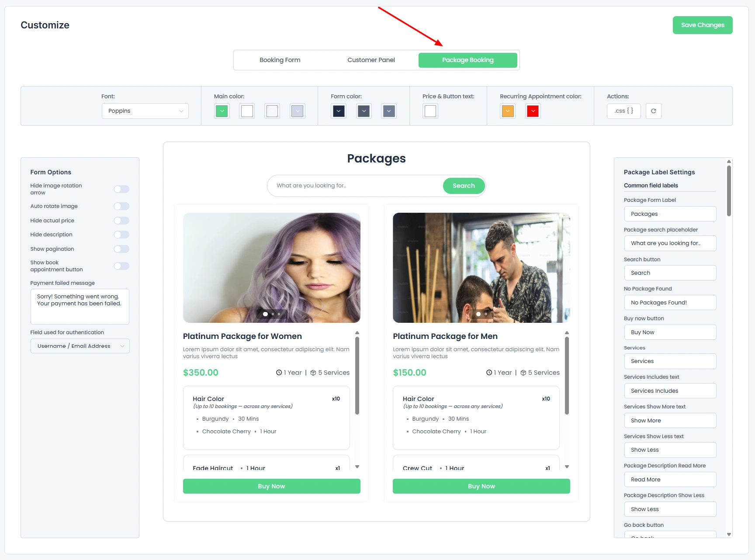Click the Save Changes button
Viewport: 755px width, 560px height.
tap(703, 25)
